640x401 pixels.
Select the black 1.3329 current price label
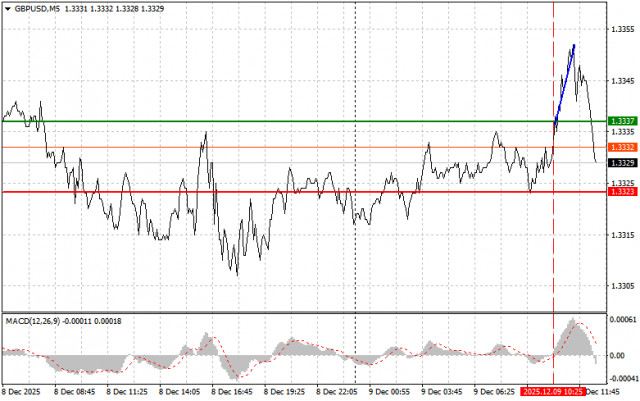(x=622, y=163)
